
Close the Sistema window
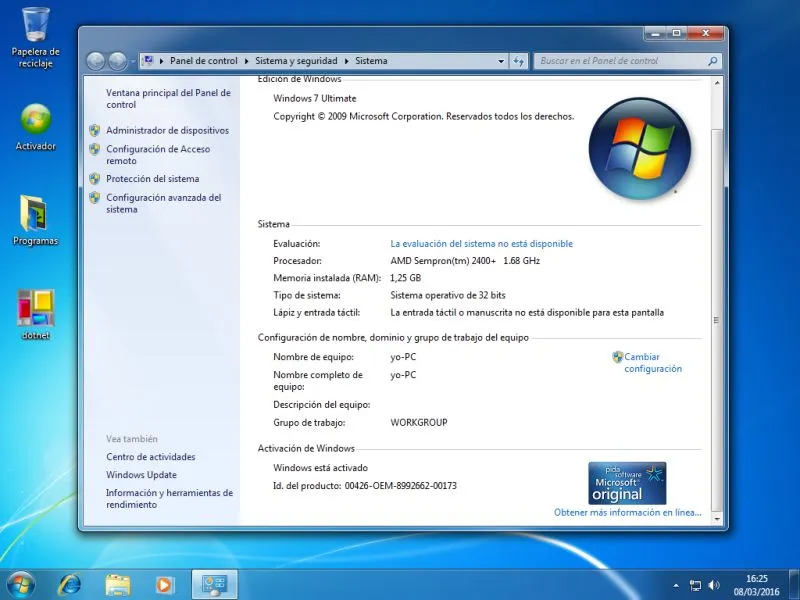pos(706,34)
